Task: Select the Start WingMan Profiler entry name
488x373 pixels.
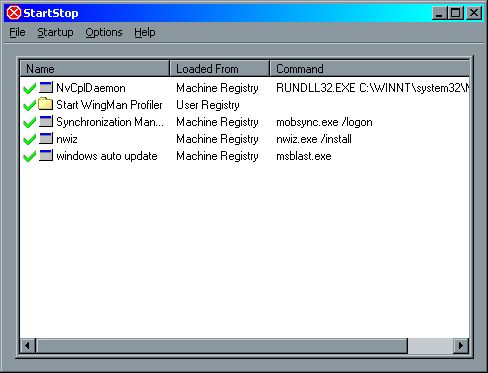Action: pyautogui.click(x=109, y=105)
